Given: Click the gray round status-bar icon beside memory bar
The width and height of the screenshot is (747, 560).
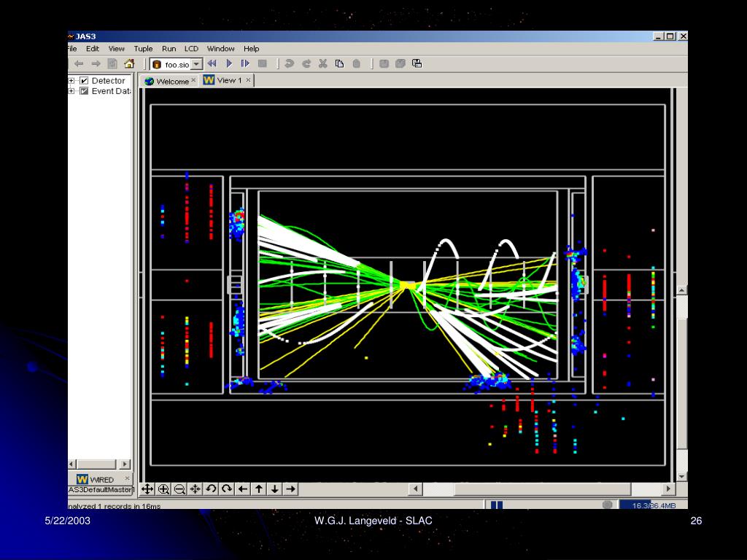Looking at the screenshot, I should tap(607, 505).
